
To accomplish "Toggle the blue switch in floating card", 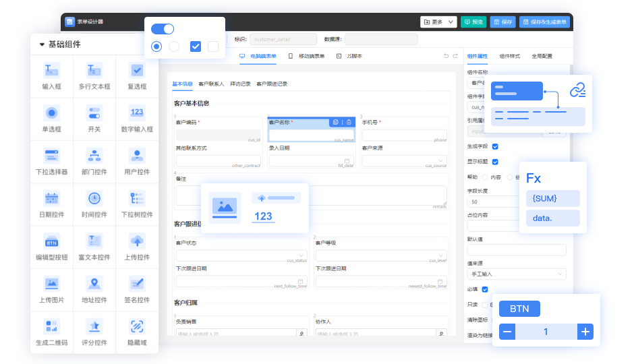I will (x=163, y=29).
